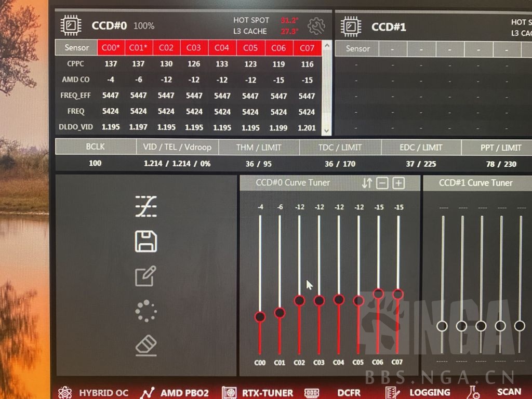Select the C03 curve slider handle
The width and height of the screenshot is (532, 399).
(x=319, y=300)
